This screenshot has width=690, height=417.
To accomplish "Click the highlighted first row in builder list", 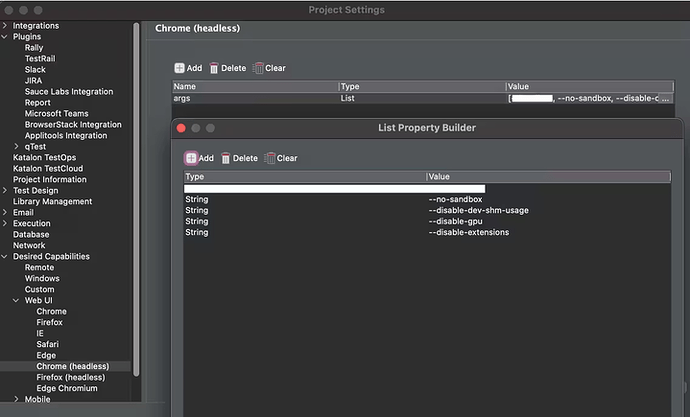I will coord(334,189).
